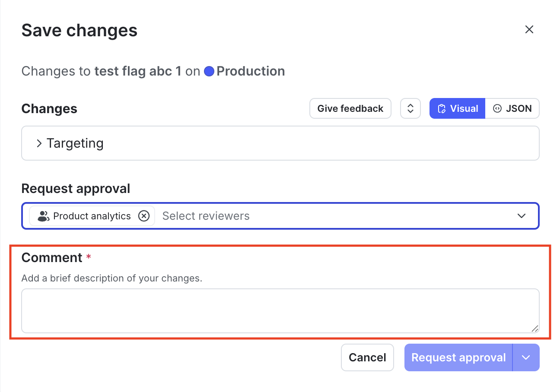
Task: Click inside the Comment text field
Action: [x=280, y=310]
